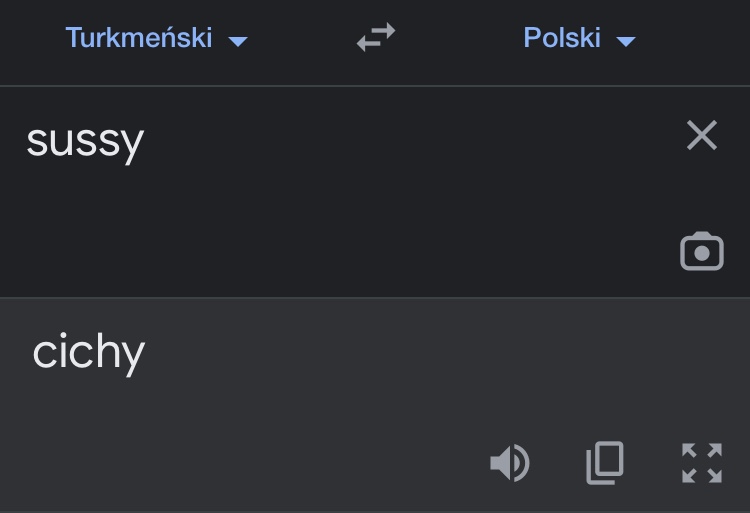Select the translated word 'cichy'
The image size is (750, 513).
click(x=89, y=352)
